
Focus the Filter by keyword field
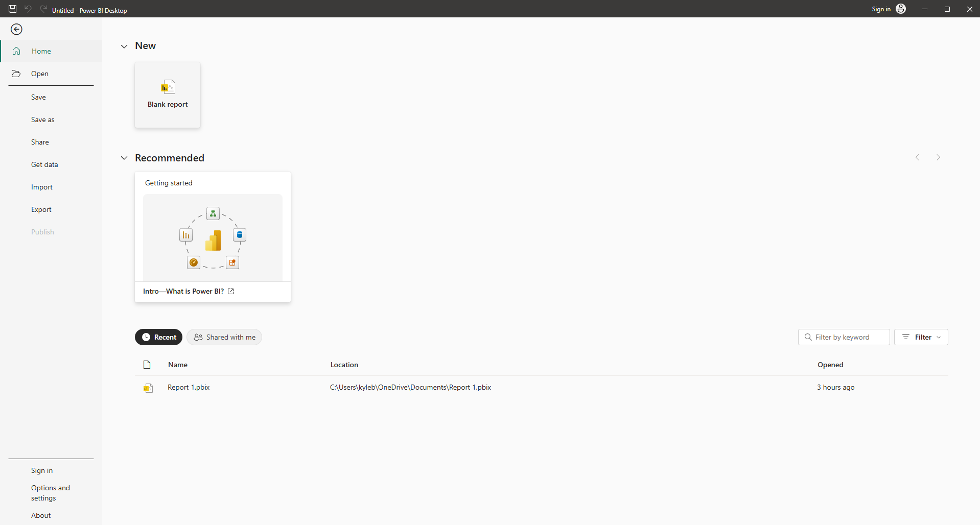tap(844, 337)
